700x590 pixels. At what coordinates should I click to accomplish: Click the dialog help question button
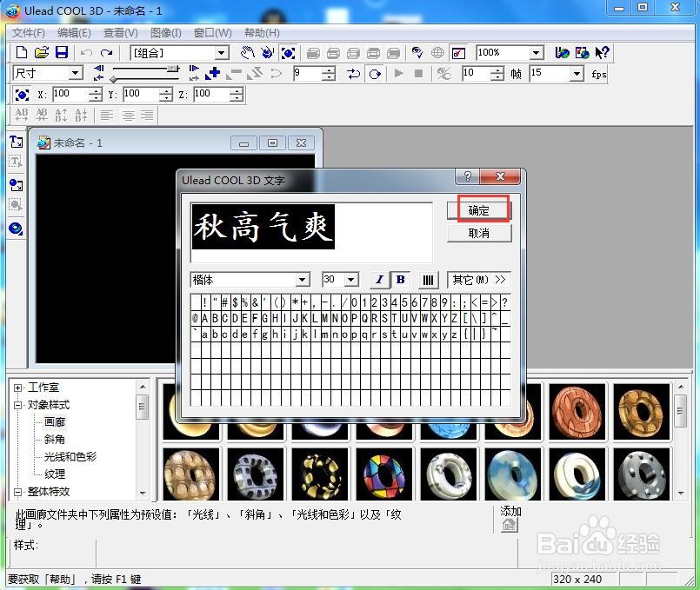(x=467, y=176)
